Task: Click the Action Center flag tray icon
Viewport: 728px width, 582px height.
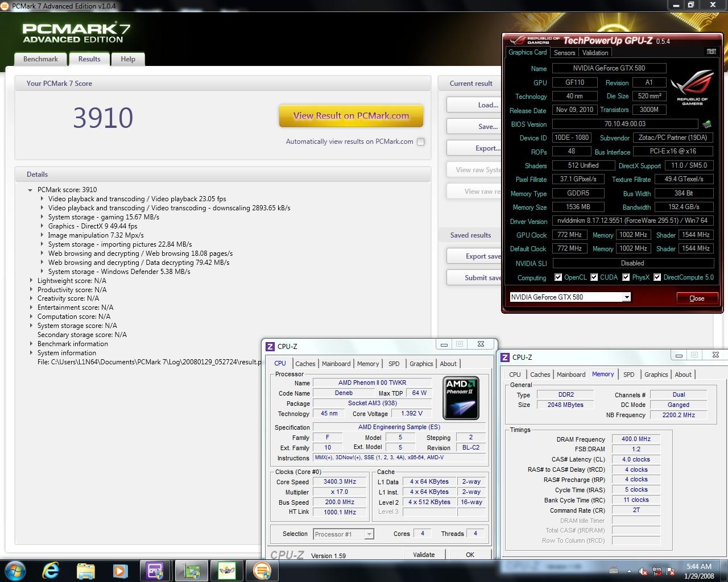Action: point(671,571)
